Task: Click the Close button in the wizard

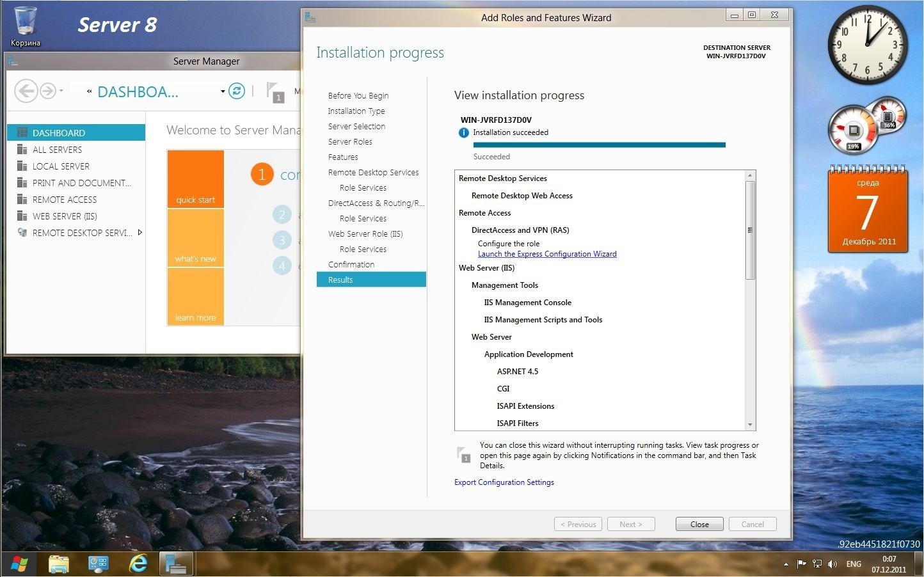Action: point(699,524)
